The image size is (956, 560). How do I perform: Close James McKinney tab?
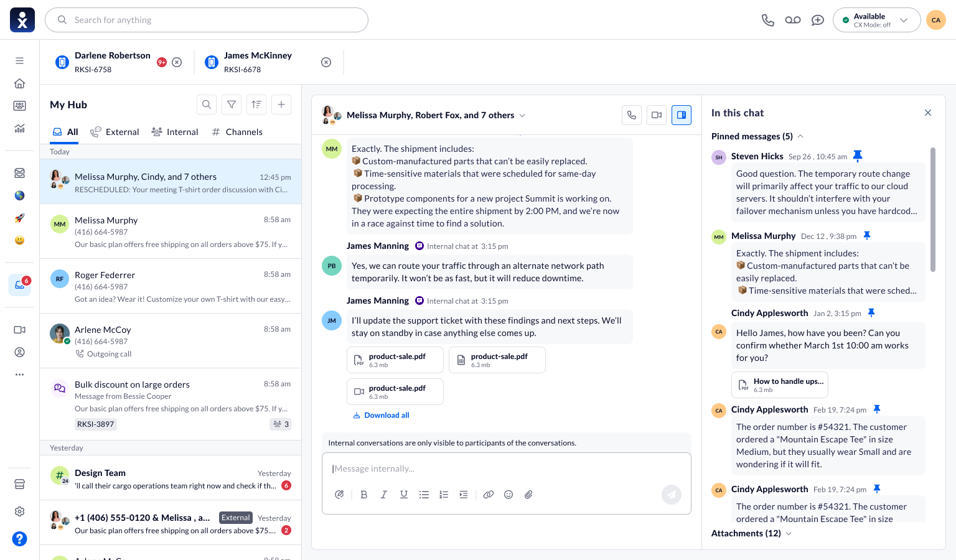click(x=326, y=62)
